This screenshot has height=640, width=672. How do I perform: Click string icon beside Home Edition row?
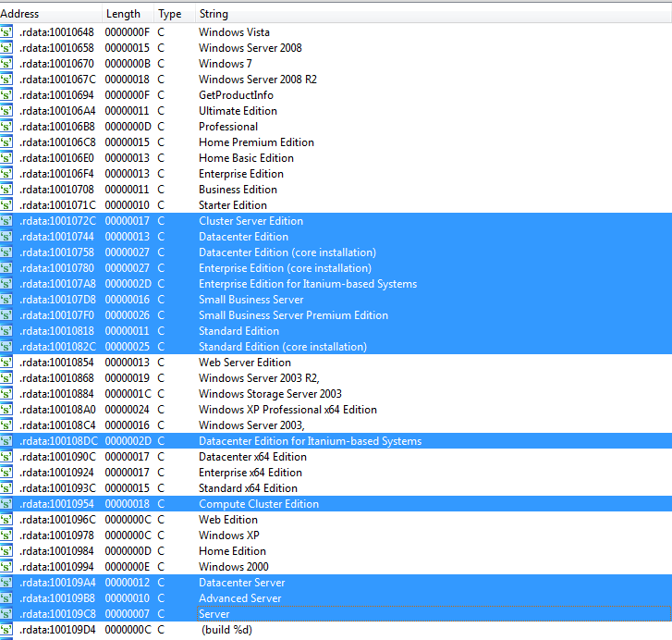6,551
